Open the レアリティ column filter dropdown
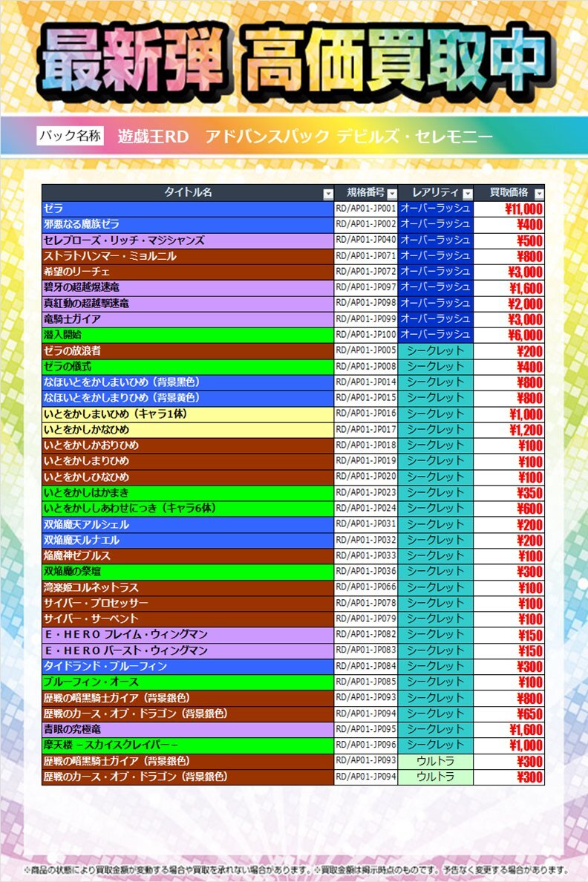The width and height of the screenshot is (588, 882). 468,194
